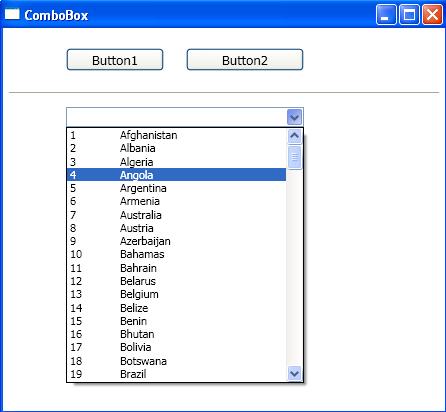This screenshot has width=446, height=412.
Task: Click the dropdown list scroll down arrow
Action: tap(294, 373)
